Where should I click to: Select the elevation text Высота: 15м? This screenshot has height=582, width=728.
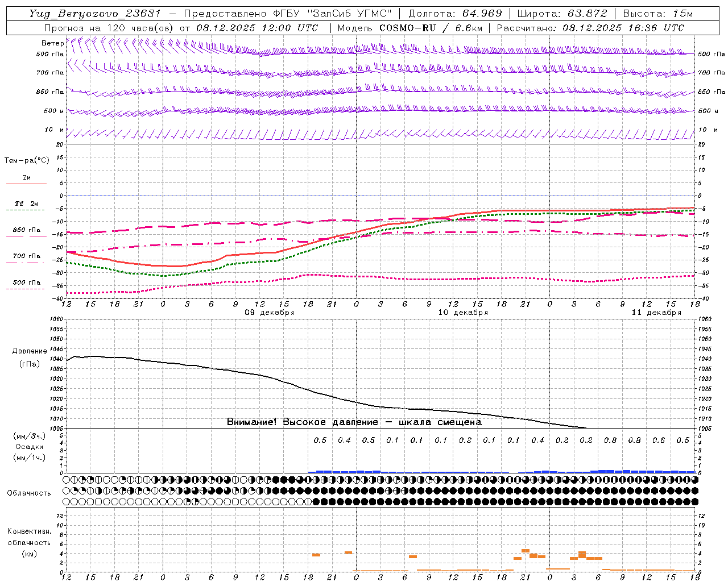[658, 14]
